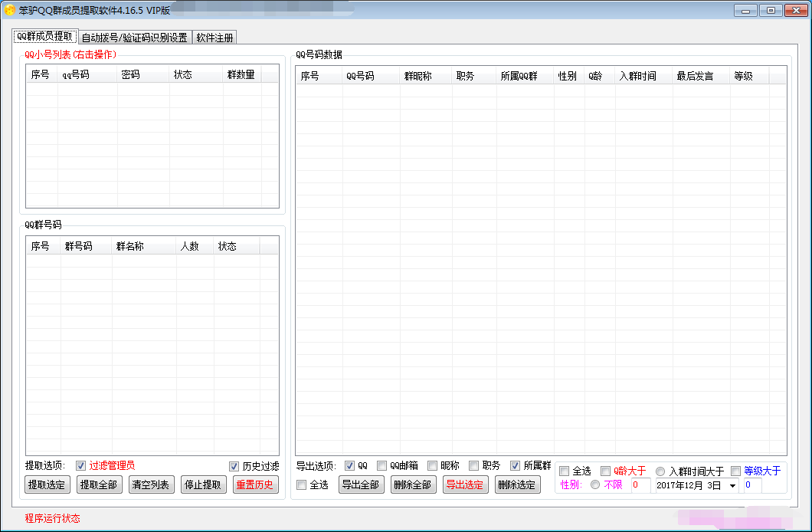Enable the 等级大于 filter checkbox
Image resolution: width=812 pixels, height=532 pixels.
(x=736, y=471)
